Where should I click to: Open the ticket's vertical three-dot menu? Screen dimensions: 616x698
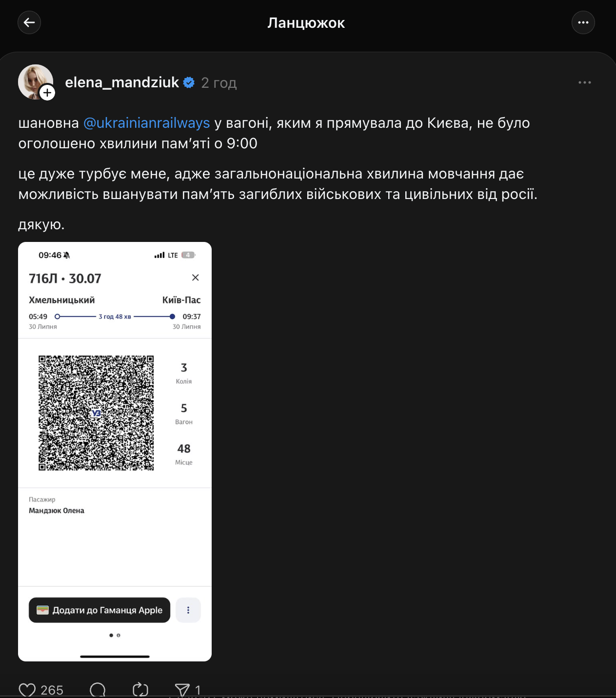tap(188, 610)
